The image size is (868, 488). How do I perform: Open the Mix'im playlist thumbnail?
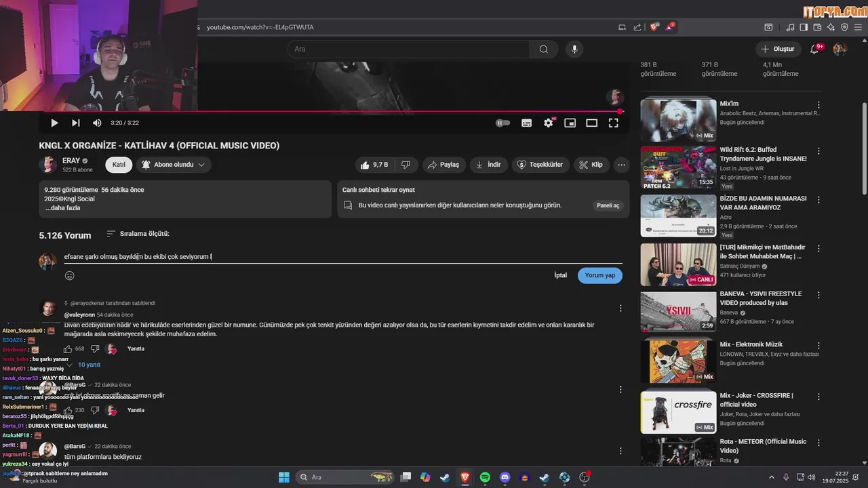678,121
